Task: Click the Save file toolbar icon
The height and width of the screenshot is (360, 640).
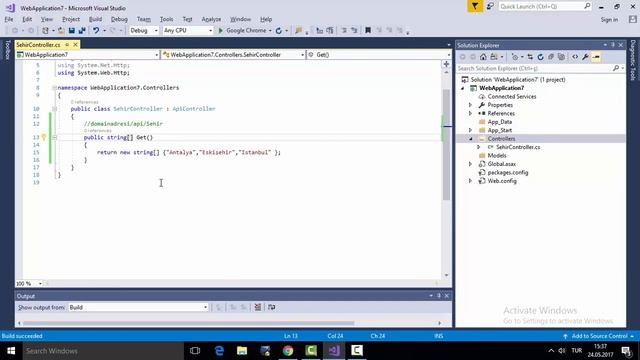Action: 72,31
